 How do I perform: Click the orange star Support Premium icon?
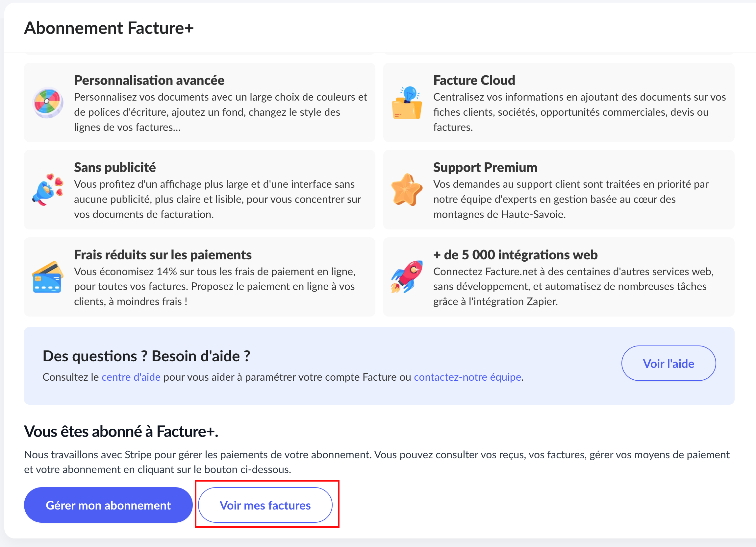(407, 190)
